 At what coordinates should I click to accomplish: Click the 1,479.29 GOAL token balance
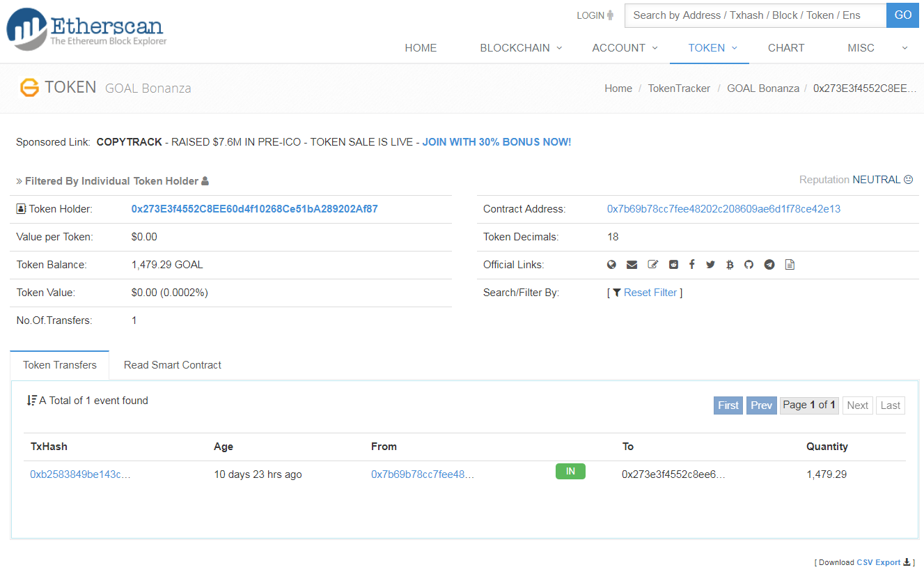[167, 265]
